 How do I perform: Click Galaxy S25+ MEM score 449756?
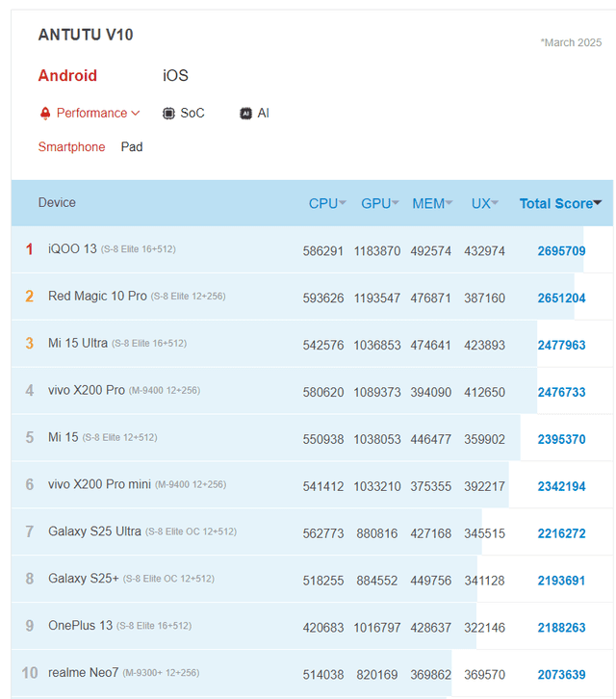tap(430, 581)
